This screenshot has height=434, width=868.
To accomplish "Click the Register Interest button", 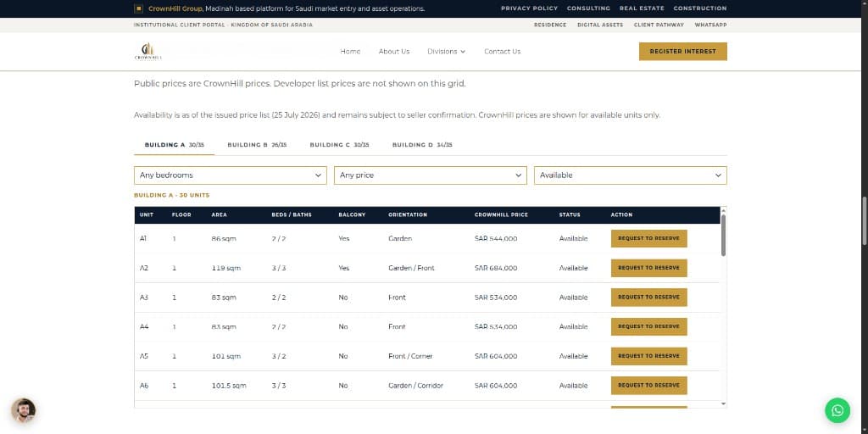I will (x=682, y=52).
